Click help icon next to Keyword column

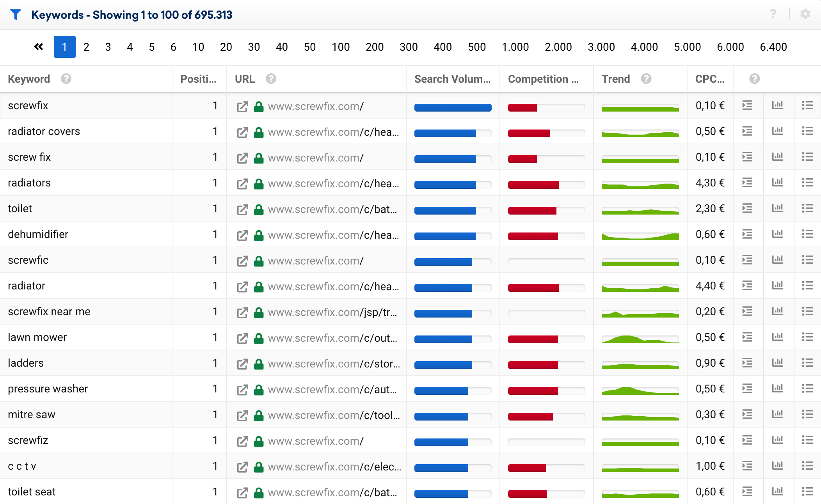(x=66, y=79)
